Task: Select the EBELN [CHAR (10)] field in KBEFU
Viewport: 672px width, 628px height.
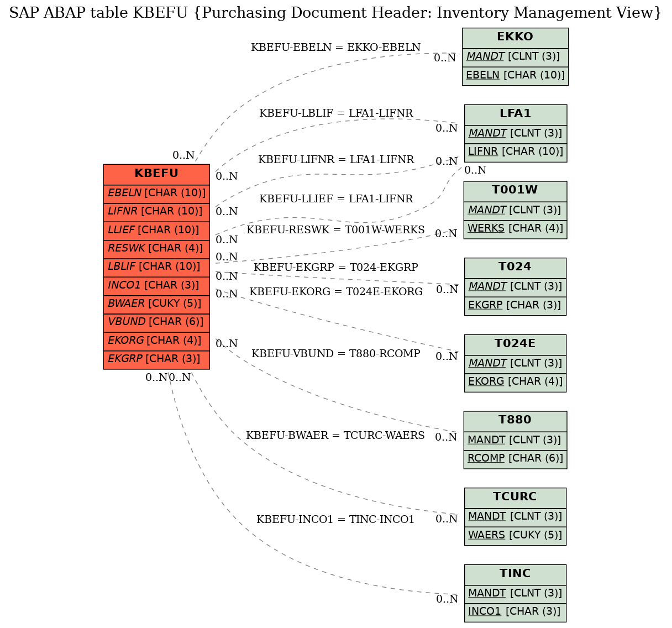Action: coord(156,193)
